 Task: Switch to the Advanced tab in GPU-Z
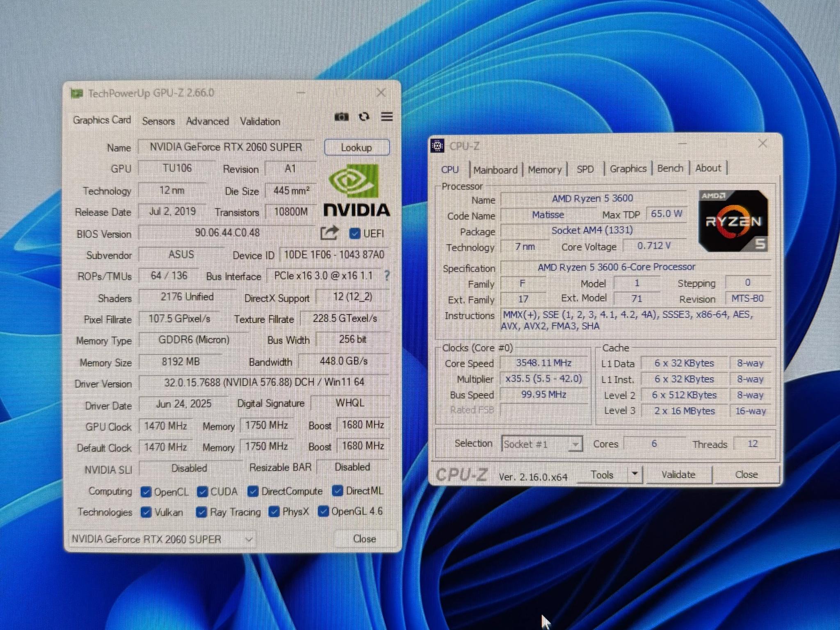[208, 121]
